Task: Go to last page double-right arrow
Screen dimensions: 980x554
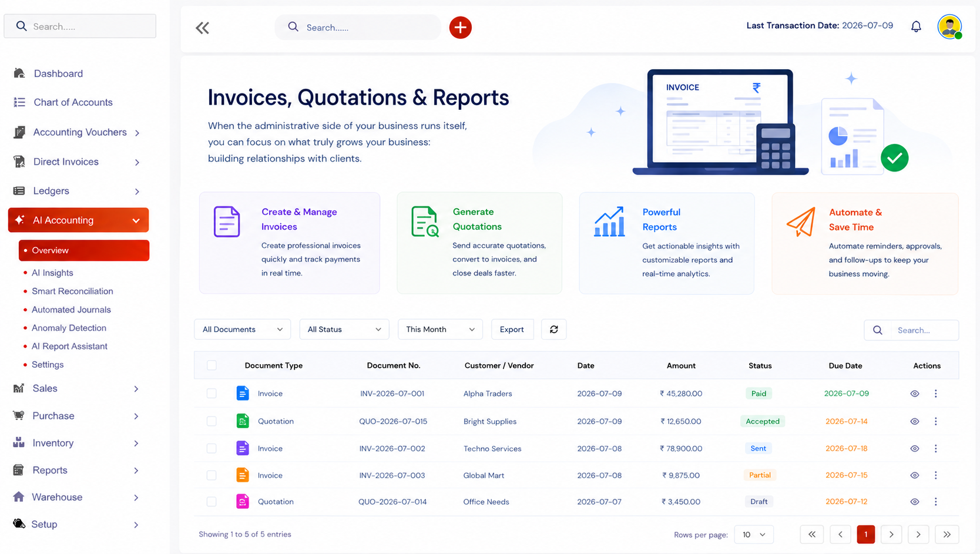Action: pyautogui.click(x=947, y=535)
